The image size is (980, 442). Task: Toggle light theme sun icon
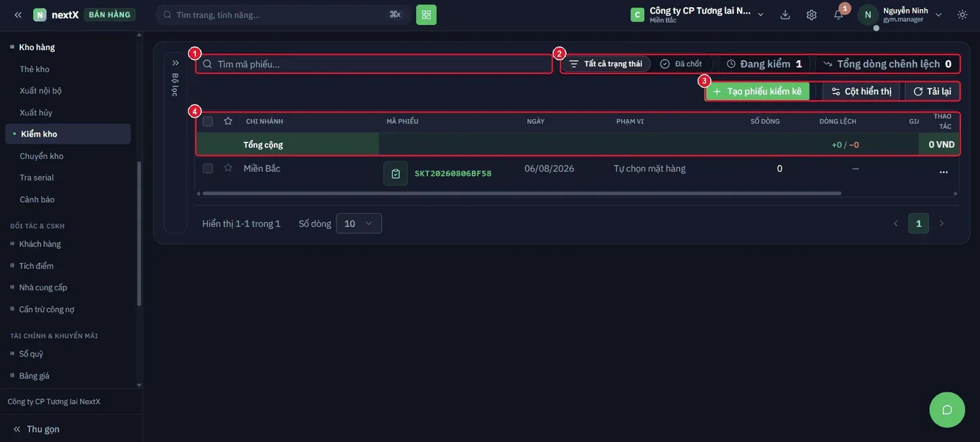[x=962, y=14]
